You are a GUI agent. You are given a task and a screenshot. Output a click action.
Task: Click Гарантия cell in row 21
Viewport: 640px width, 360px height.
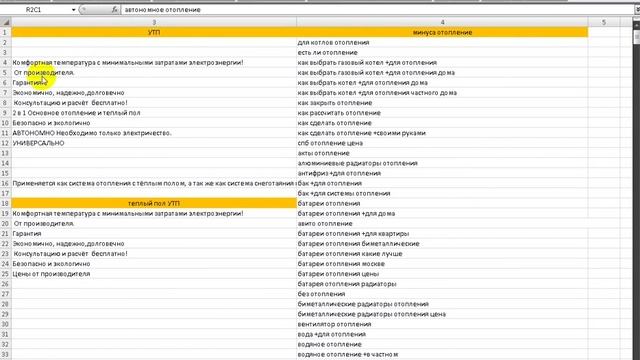[154, 233]
